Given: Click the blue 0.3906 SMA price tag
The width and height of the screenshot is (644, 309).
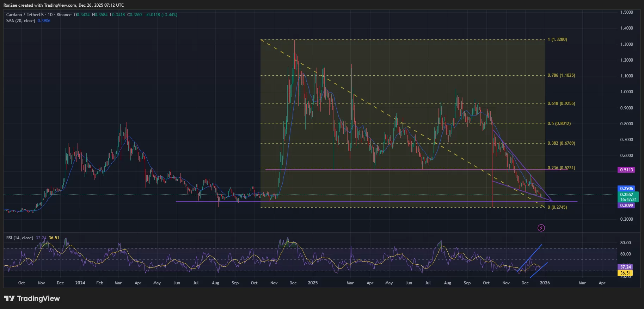Looking at the screenshot, I should 626,189.
